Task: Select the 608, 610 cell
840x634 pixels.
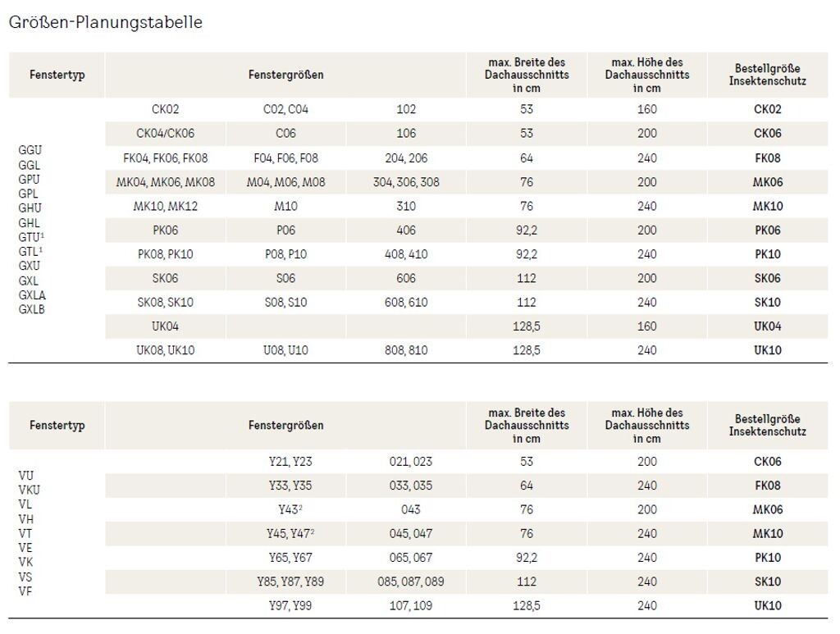Action: pyautogui.click(x=405, y=303)
